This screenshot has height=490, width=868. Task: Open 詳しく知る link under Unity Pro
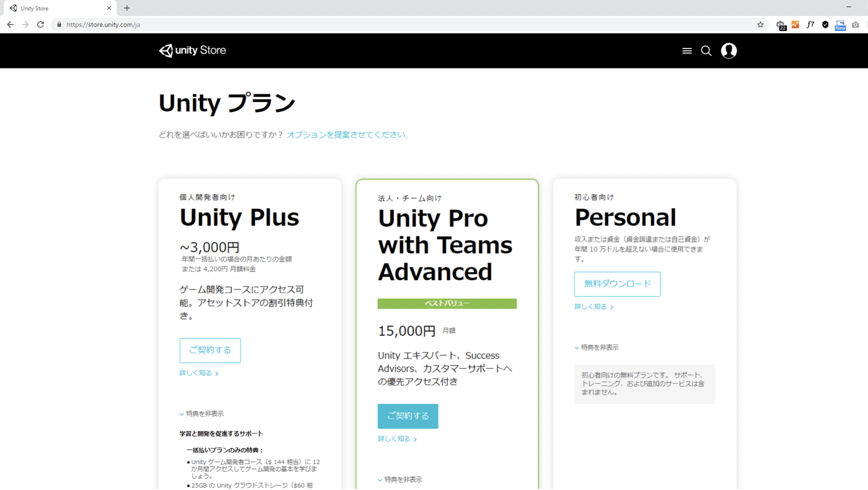click(397, 439)
